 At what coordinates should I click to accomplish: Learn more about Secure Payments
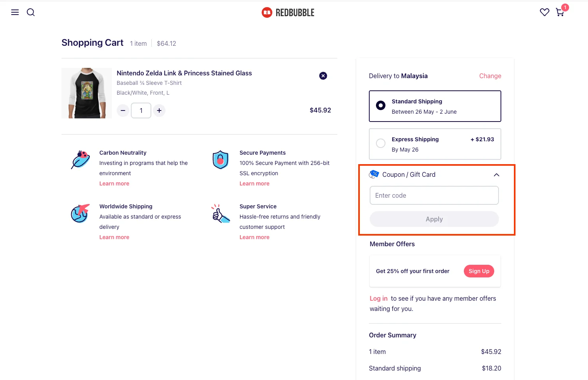(255, 183)
